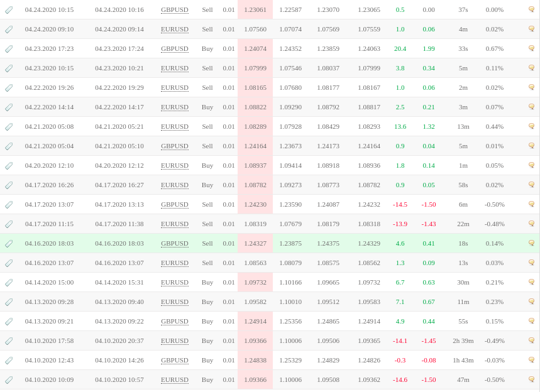Screen dimensions: 540x392
Task: Open comment bubble for trade opened 04.16.2020 18:03
Action: (531, 243)
